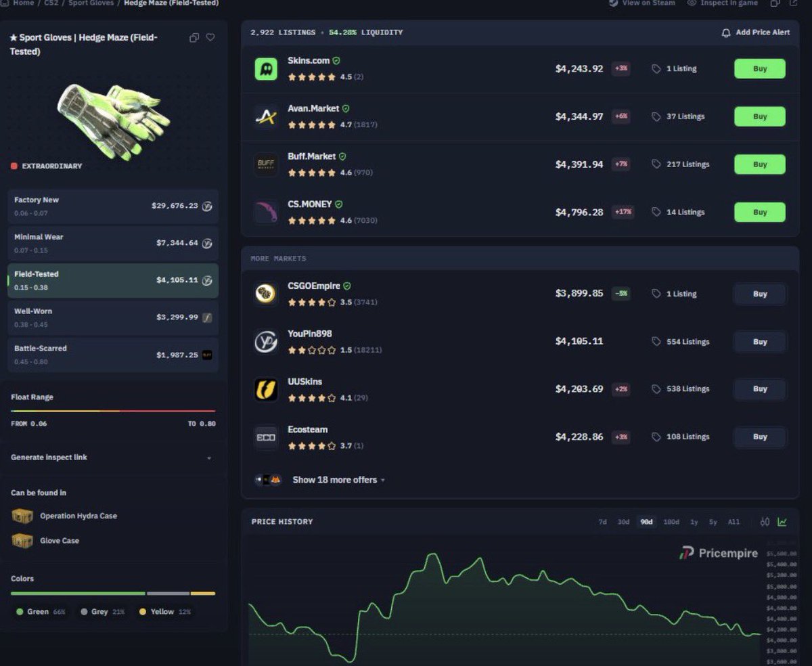Buy from Skins.com

[x=760, y=69]
